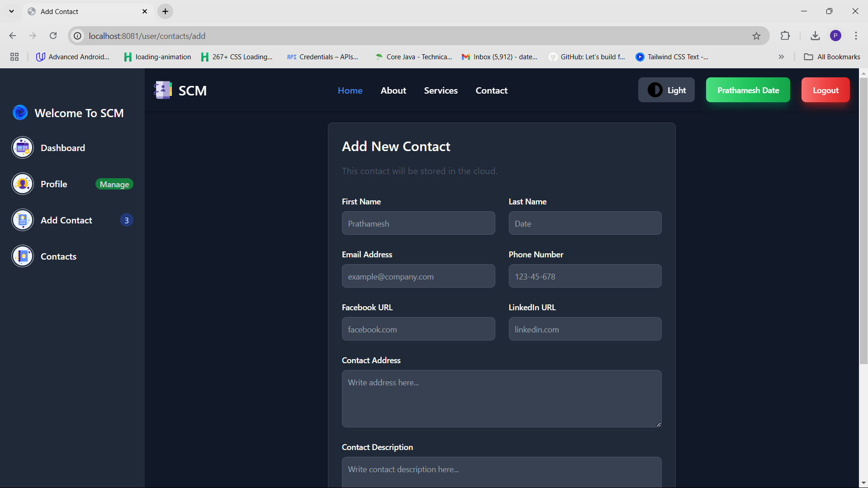Focus the LinkedIn URL input field

point(585,329)
